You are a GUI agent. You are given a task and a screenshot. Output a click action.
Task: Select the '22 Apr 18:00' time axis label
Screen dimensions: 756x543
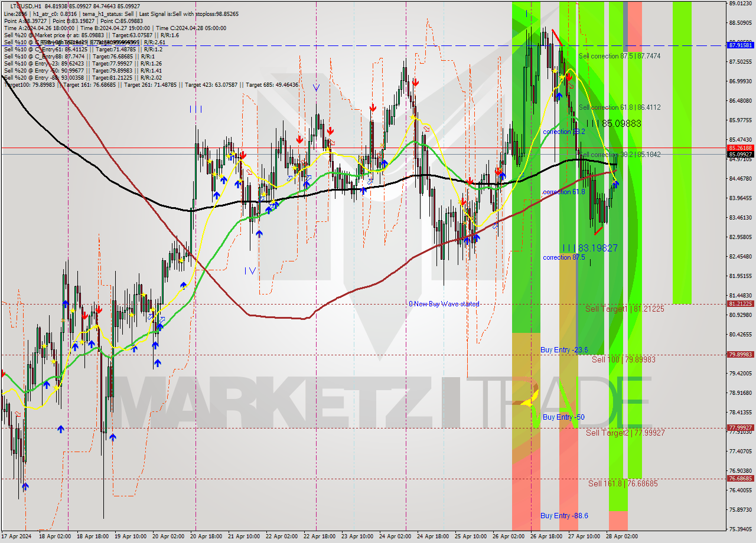click(x=320, y=537)
